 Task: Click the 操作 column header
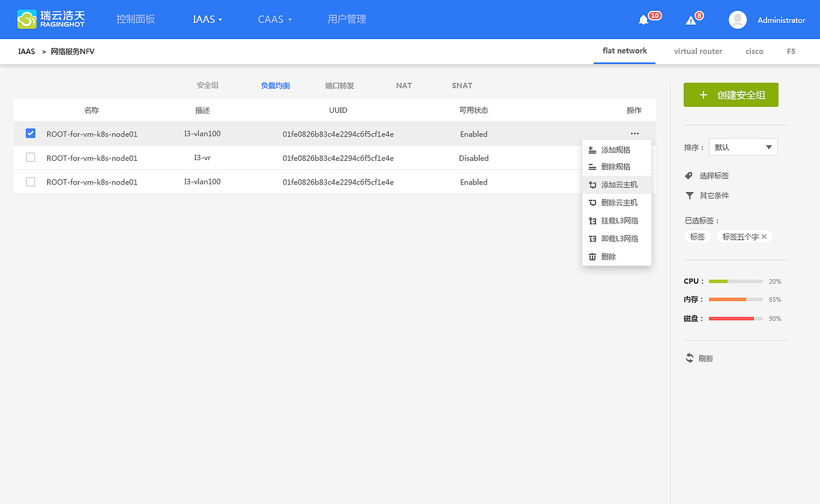[x=634, y=110]
